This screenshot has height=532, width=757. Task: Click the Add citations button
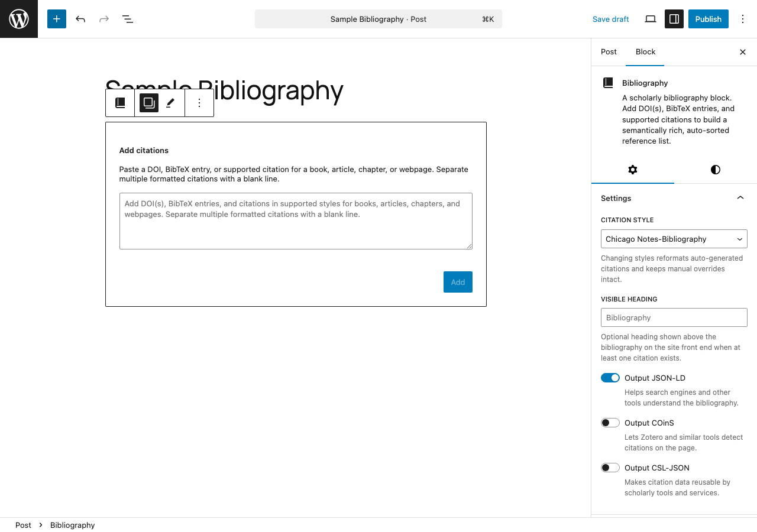coord(458,282)
